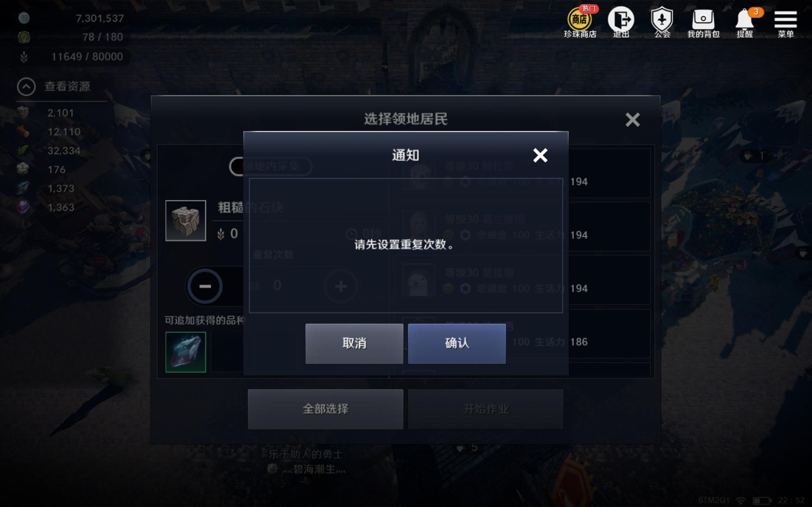Click the repeat count value field
The height and width of the screenshot is (507, 812).
pos(277,286)
